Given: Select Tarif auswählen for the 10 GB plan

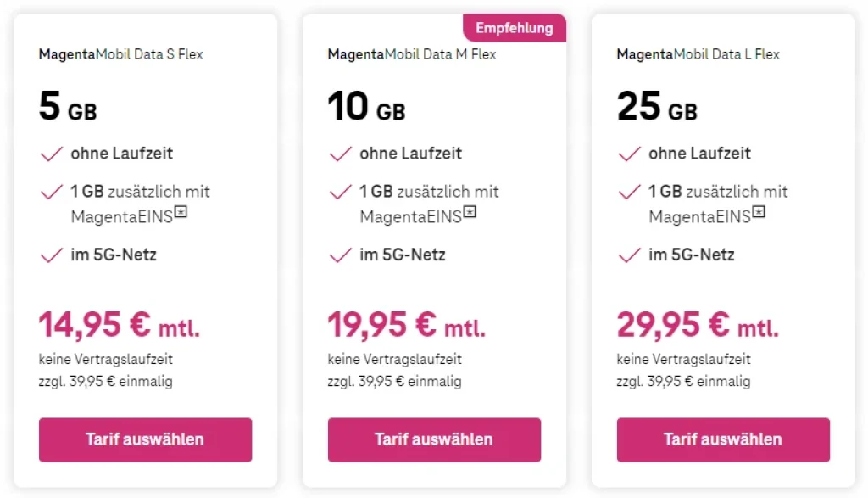Looking at the screenshot, I should 434,439.
